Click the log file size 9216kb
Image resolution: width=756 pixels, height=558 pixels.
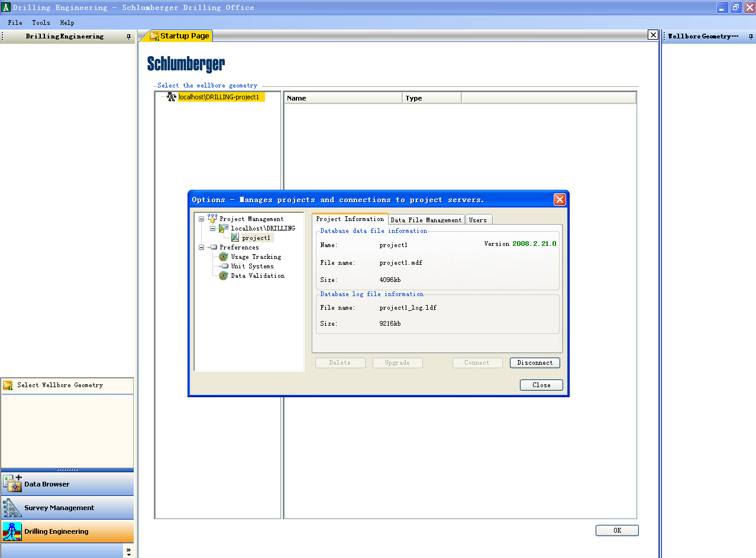coord(390,323)
